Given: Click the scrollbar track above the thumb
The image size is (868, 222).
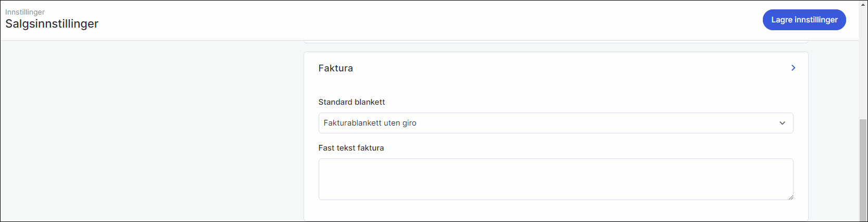Looking at the screenshot, I should click(863, 63).
